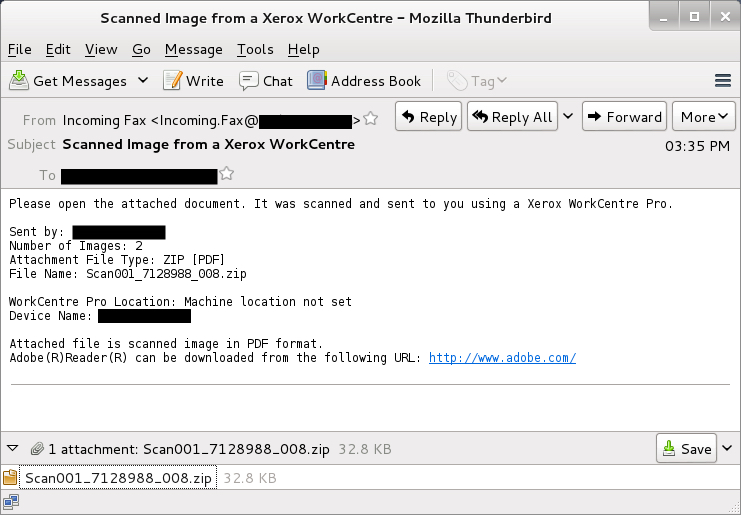Click the Get Messages toolbar icon
Screen dimensions: 741x515
[x=19, y=80]
